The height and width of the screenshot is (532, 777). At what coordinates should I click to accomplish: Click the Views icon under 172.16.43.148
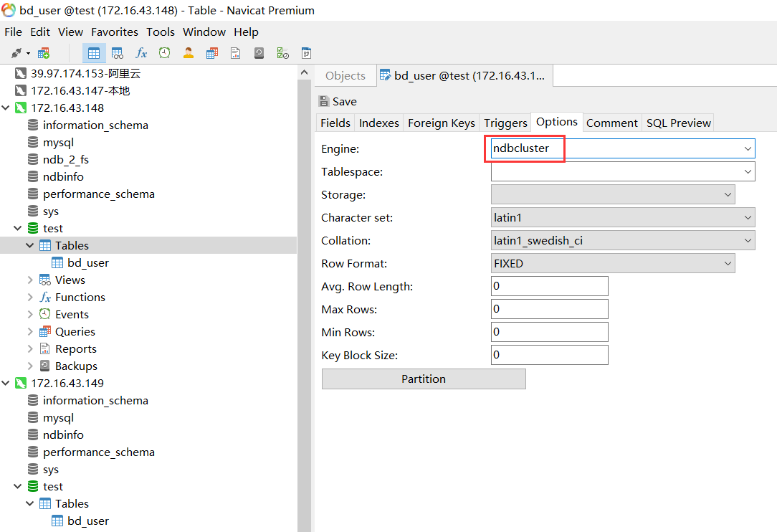tap(45, 280)
